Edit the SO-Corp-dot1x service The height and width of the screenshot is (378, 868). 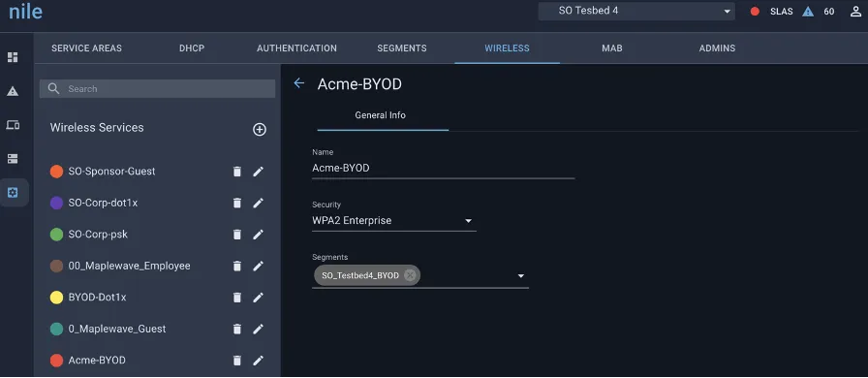point(258,203)
